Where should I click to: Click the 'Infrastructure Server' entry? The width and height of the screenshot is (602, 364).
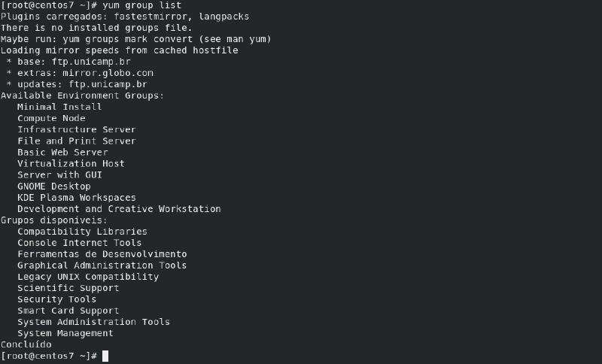click(76, 129)
